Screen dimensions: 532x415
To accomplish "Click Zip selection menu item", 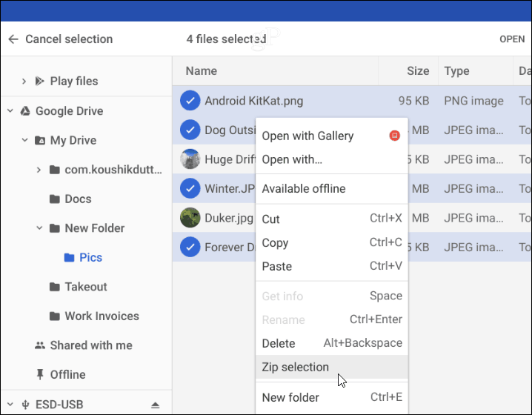I will (331, 367).
